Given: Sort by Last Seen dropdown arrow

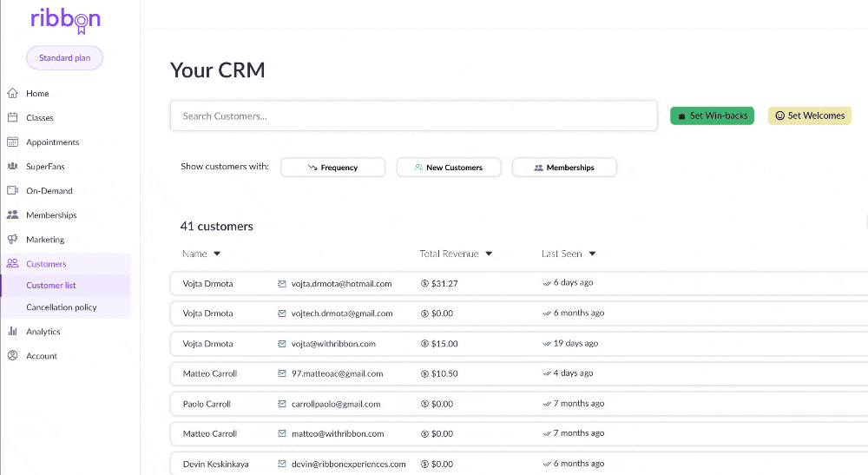Looking at the screenshot, I should click(x=592, y=254).
